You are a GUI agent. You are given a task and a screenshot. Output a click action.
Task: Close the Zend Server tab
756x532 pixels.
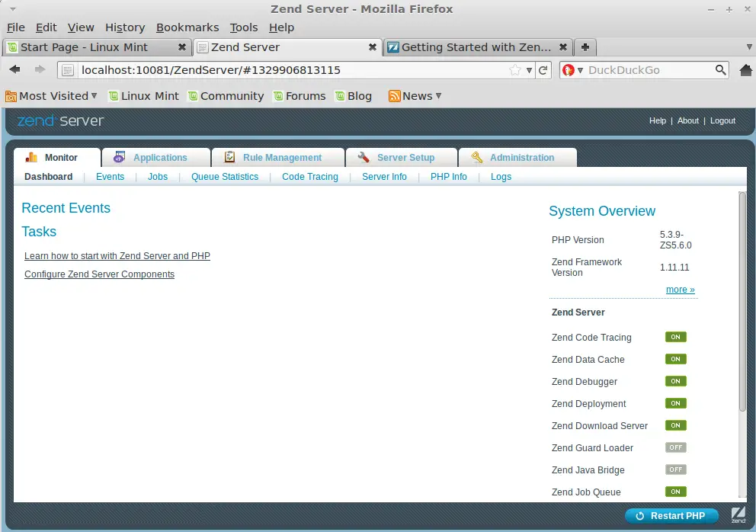[x=372, y=47]
